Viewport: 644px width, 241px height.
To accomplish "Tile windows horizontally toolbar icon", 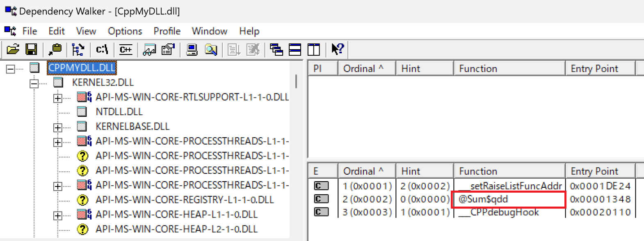I will click(295, 50).
